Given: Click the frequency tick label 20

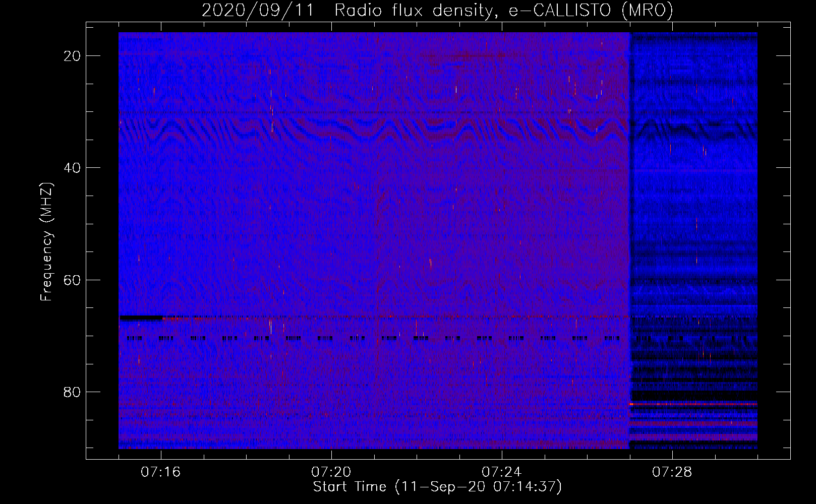Looking at the screenshot, I should click(73, 56).
